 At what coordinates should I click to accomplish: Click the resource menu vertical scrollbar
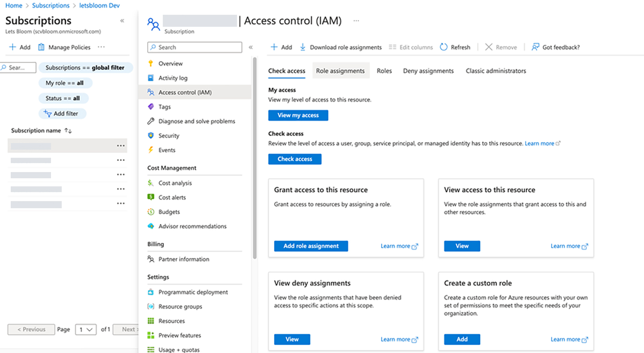pos(255,159)
